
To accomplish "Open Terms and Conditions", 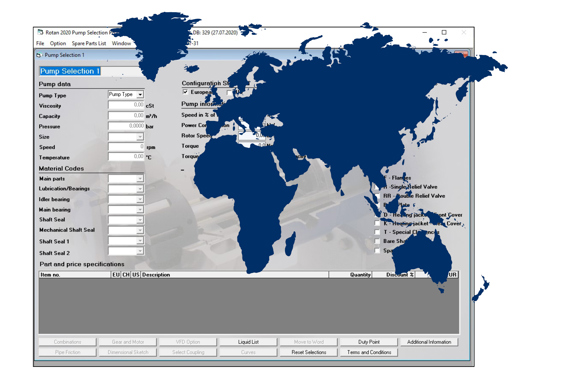I will [369, 352].
